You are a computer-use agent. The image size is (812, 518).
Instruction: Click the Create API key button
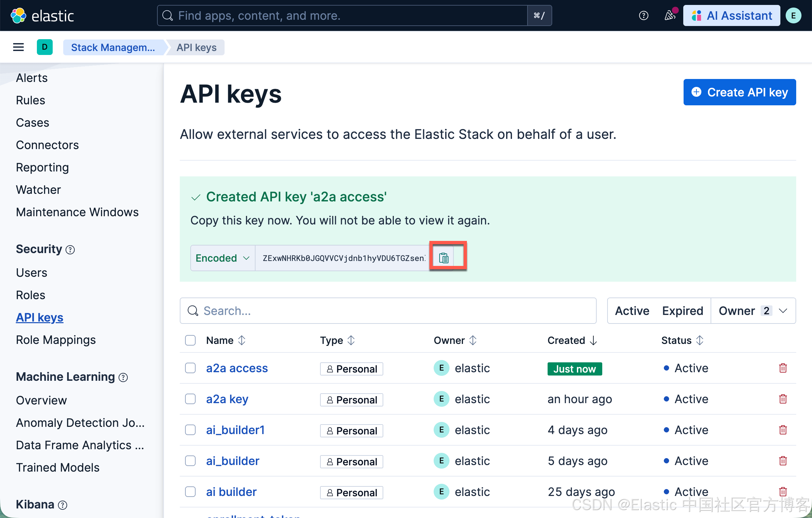[x=739, y=92]
